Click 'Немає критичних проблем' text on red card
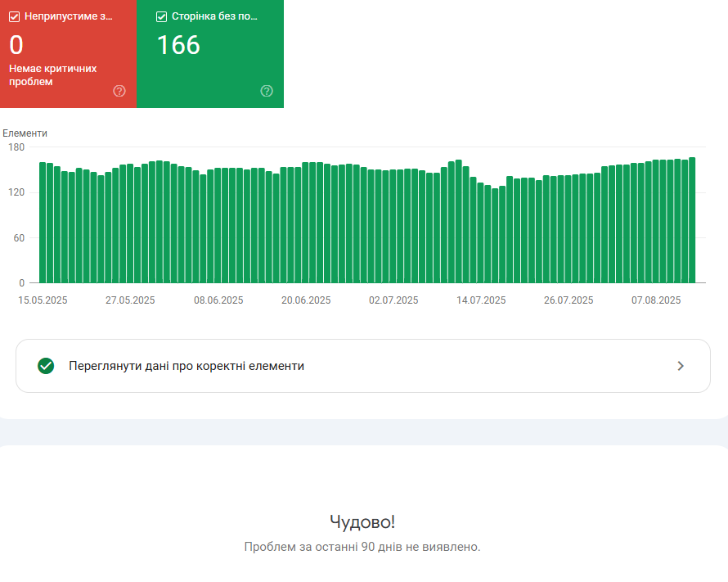 pyautogui.click(x=53, y=75)
